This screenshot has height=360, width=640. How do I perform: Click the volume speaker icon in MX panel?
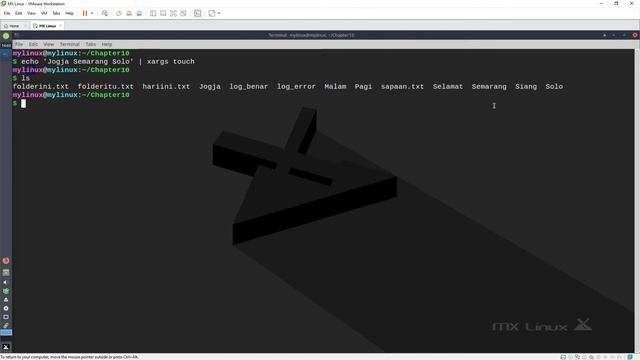click(5, 282)
